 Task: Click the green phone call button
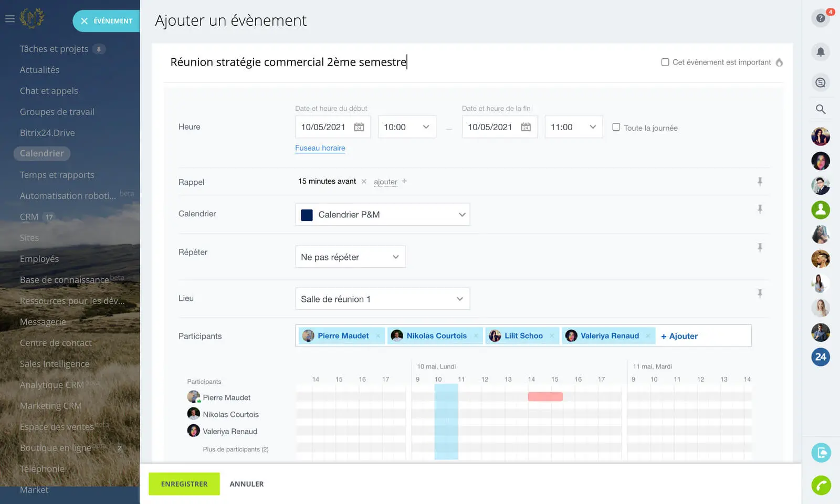point(821,485)
